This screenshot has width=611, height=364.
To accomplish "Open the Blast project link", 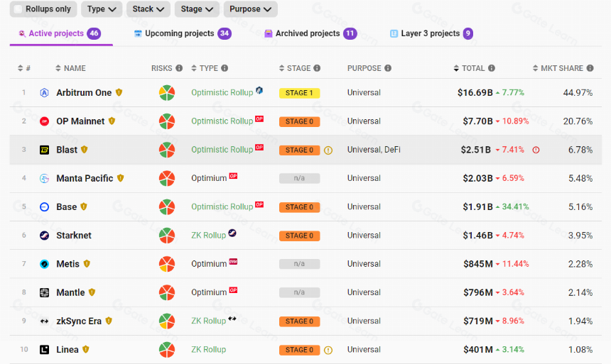I will tap(67, 150).
